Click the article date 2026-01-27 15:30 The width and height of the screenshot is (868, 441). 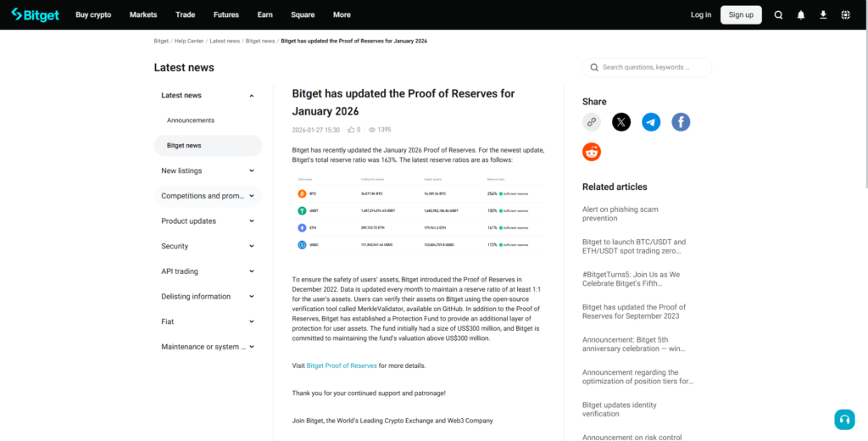point(316,130)
